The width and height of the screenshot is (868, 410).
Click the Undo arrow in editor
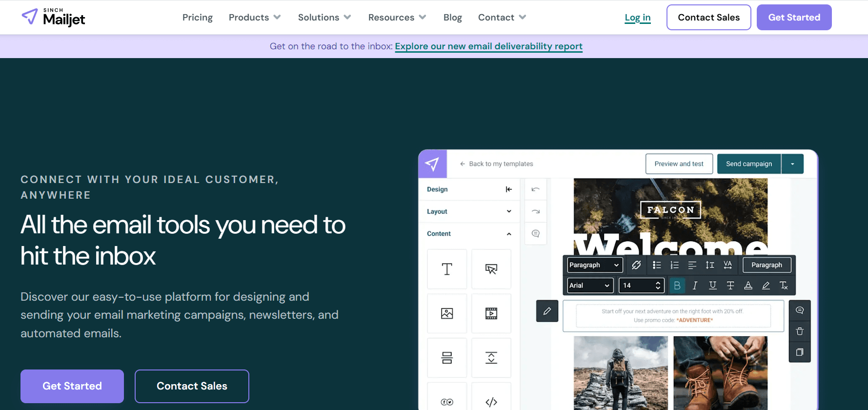point(536,189)
